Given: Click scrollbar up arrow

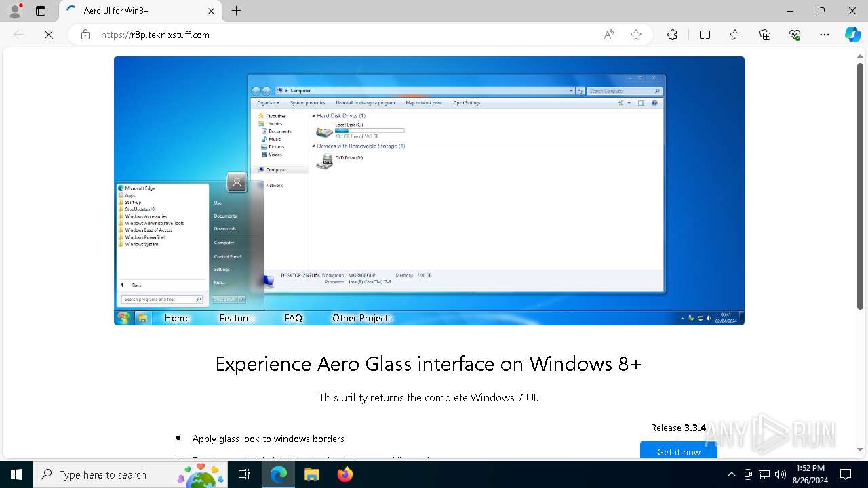Looking at the screenshot, I should coord(860,56).
